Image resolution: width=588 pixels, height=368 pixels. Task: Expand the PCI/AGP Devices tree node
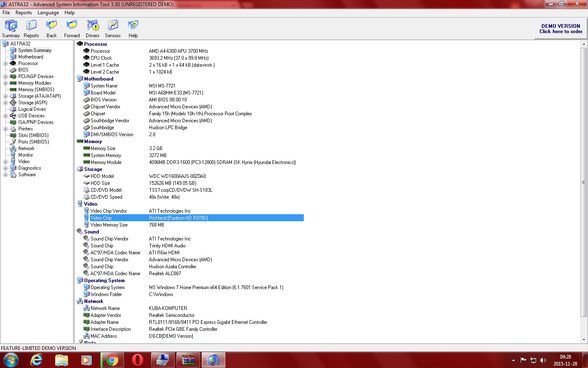pyautogui.click(x=6, y=76)
